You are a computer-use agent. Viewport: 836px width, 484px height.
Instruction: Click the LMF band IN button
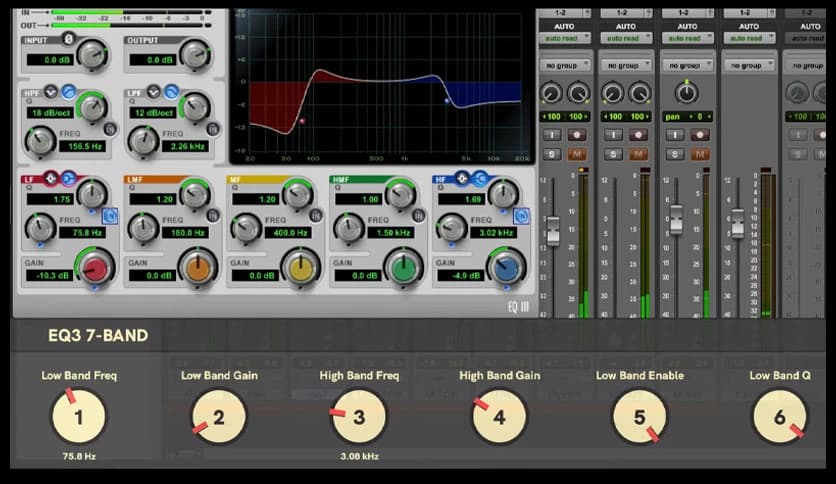point(211,215)
